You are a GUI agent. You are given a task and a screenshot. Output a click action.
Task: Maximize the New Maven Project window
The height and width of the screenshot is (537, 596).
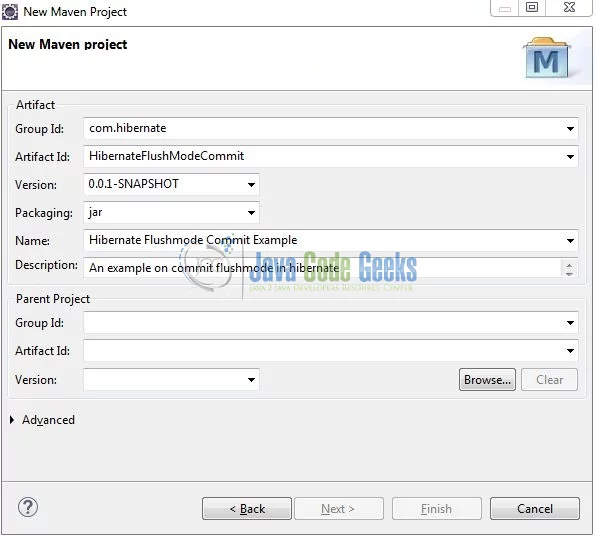[532, 7]
